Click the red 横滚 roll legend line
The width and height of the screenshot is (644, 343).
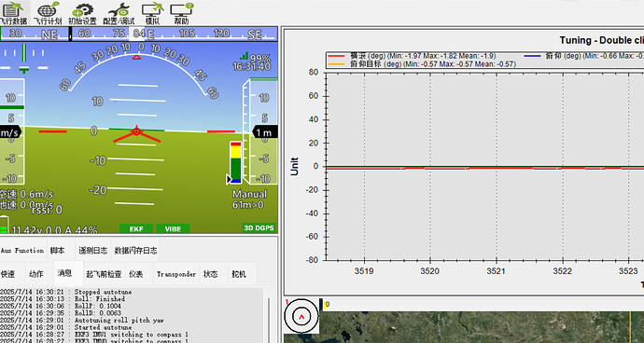(x=336, y=56)
